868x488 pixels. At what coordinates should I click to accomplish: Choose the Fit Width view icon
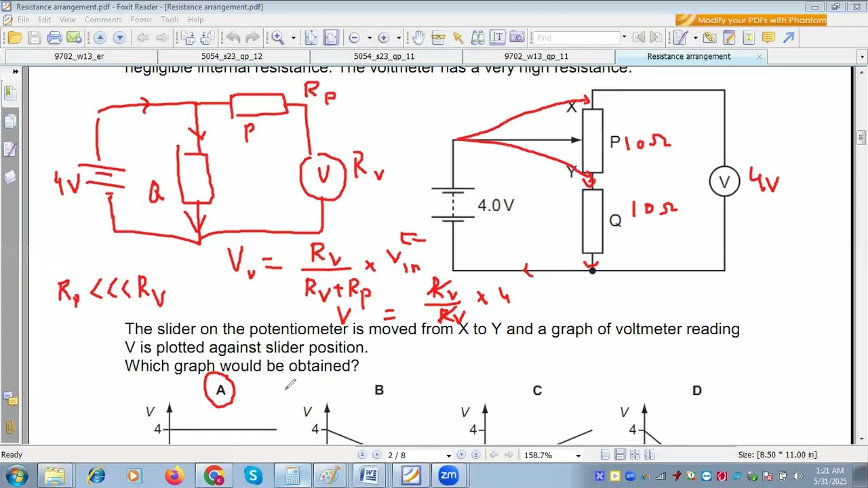331,38
